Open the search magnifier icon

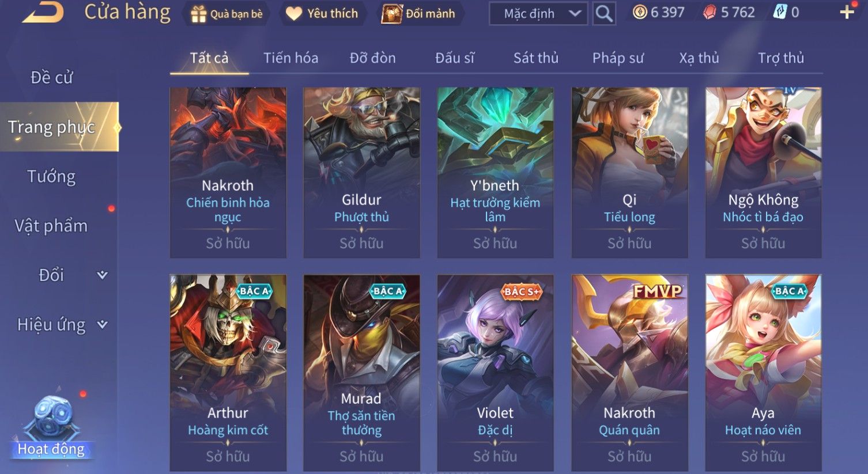(x=603, y=13)
